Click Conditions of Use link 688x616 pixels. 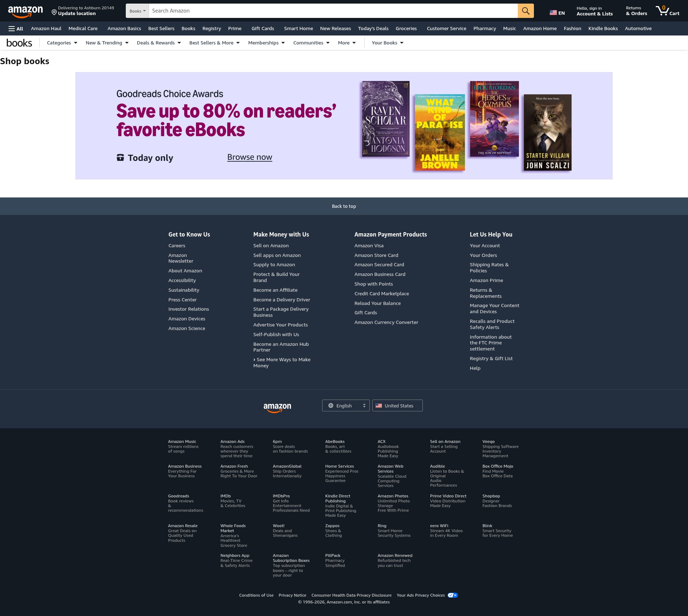pos(256,595)
